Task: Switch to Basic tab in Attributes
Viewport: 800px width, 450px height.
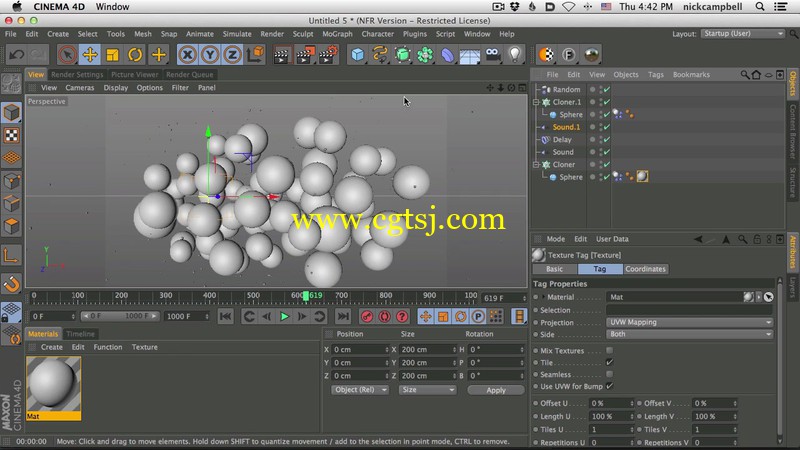Action: click(x=555, y=269)
